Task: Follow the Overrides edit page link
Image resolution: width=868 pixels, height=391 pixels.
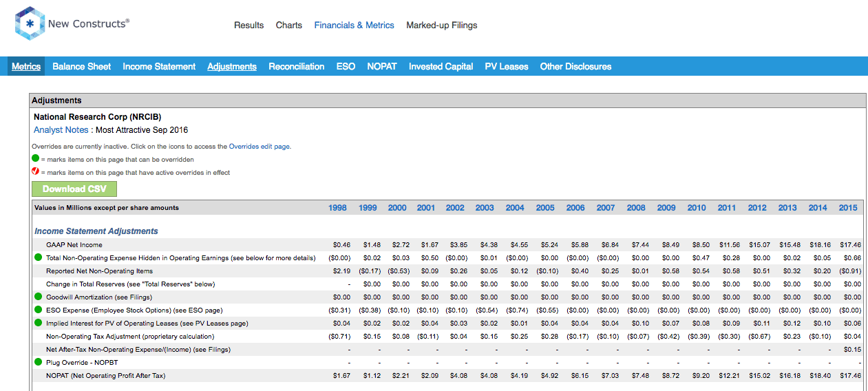Action: click(x=260, y=147)
